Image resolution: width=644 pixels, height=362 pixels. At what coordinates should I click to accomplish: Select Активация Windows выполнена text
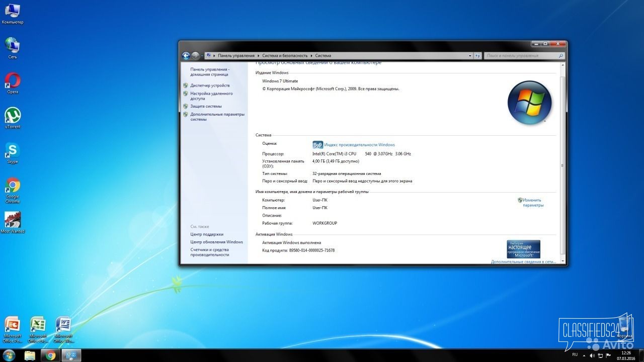291,243
